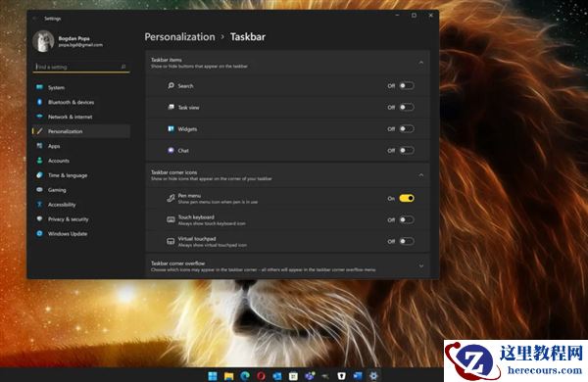Open Windows Update settings

pyautogui.click(x=81, y=233)
